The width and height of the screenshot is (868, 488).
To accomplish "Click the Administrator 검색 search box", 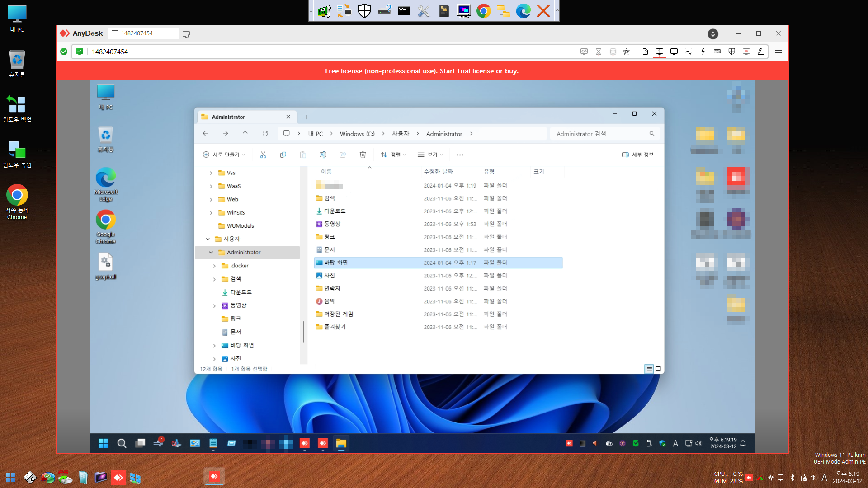I will click(x=605, y=134).
